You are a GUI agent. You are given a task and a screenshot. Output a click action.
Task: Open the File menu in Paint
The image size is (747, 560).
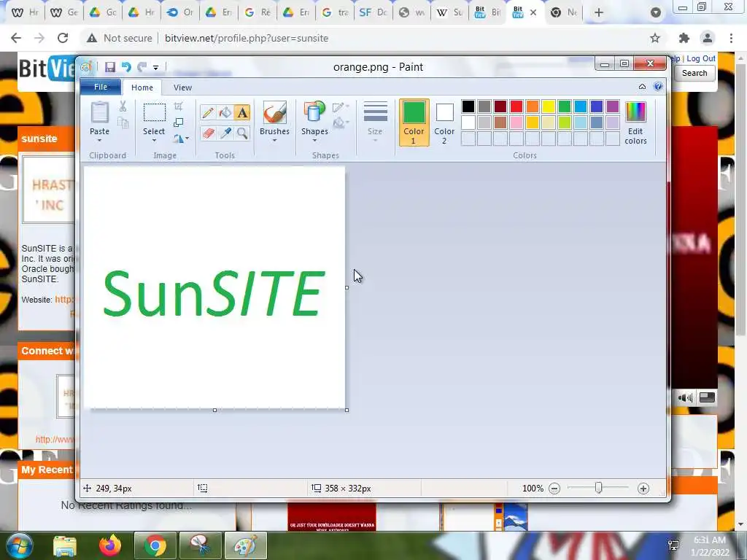(x=101, y=87)
